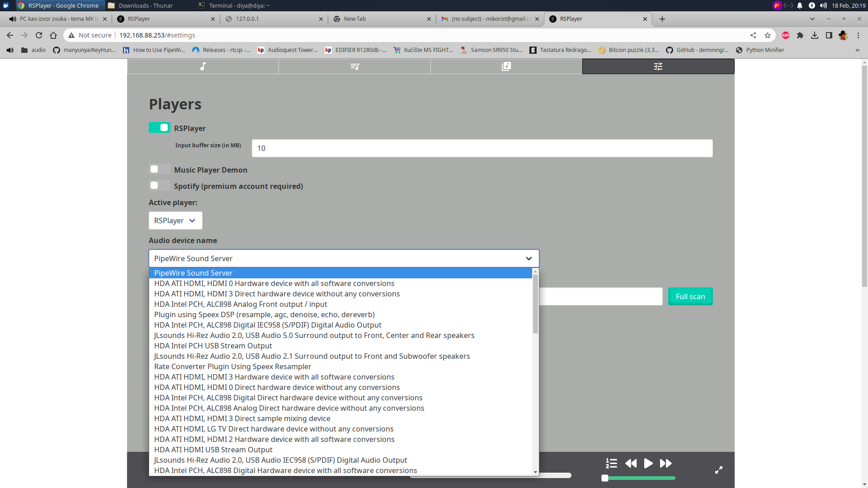Viewport: 868px width, 488px height.
Task: Choose HDA ATI HDMI 3 Direct sample mixing device
Action: pyautogui.click(x=340, y=418)
